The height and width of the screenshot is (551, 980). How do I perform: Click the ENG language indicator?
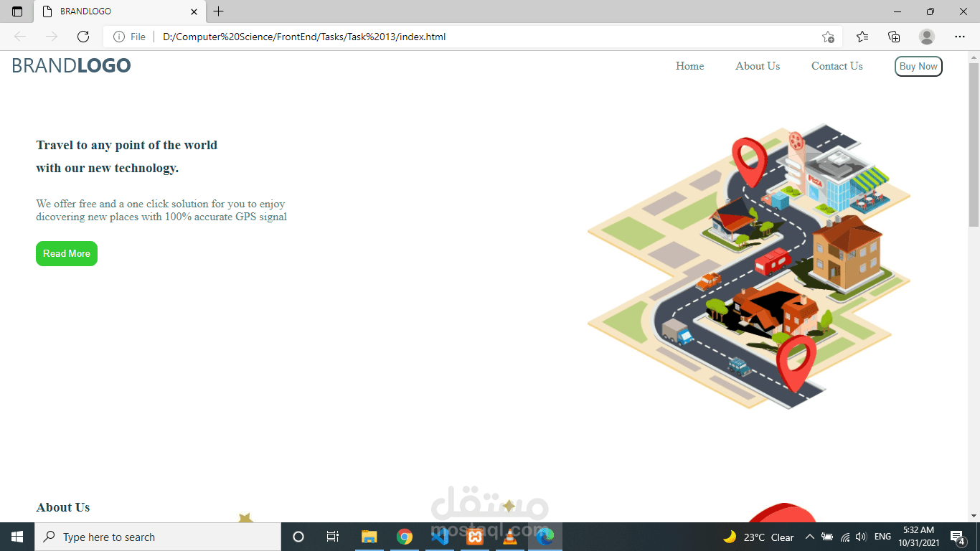click(x=883, y=537)
